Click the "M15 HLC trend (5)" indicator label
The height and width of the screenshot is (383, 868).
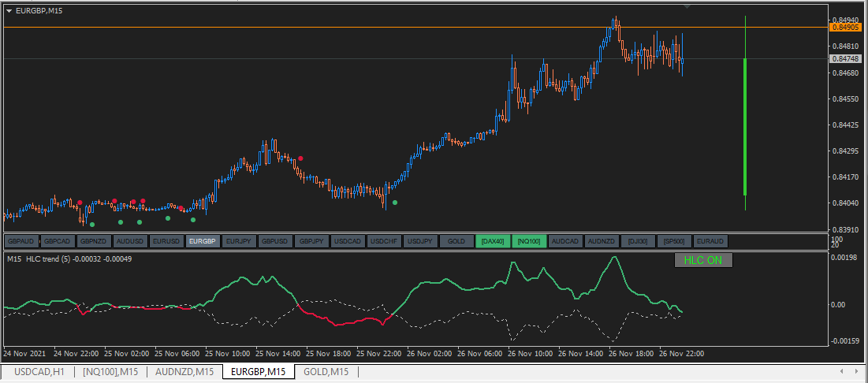pos(38,258)
